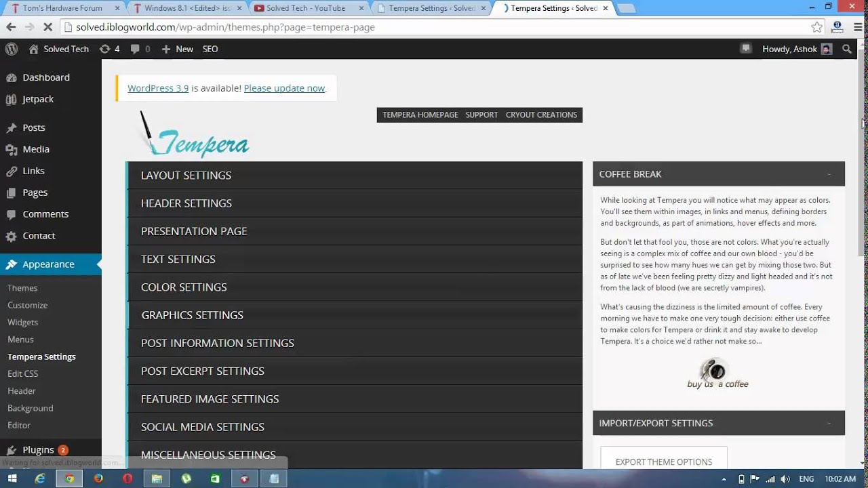Launch Internet Explorer from the taskbar
868x488 pixels.
pyautogui.click(x=40, y=479)
